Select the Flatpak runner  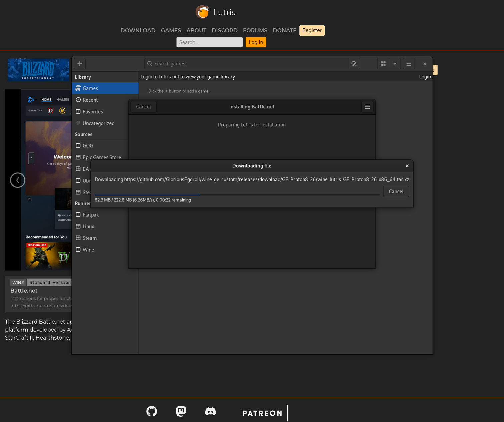tap(90, 215)
